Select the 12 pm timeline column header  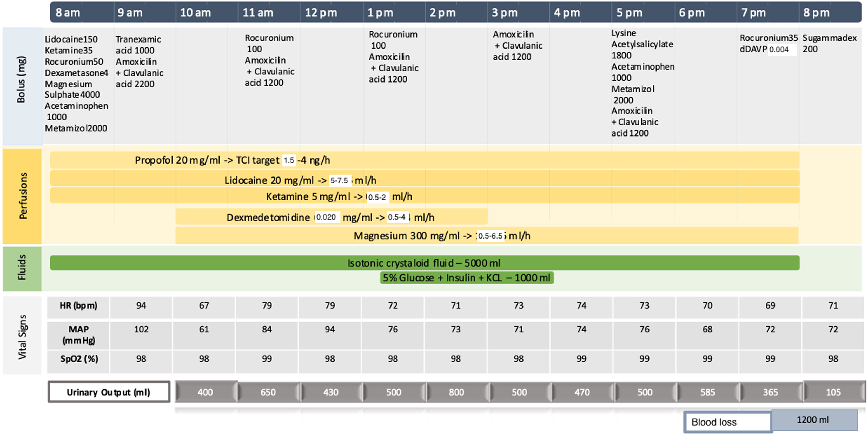[x=321, y=12]
